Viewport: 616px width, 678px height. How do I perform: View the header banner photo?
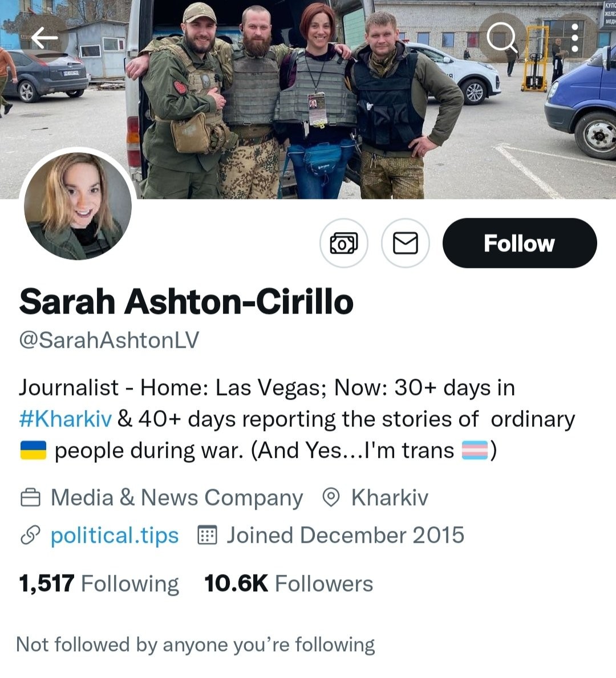coord(308,99)
